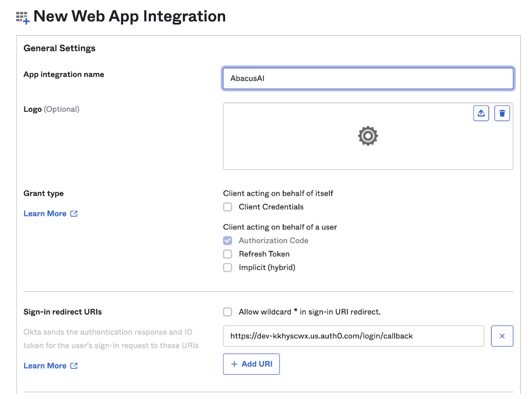
Task: Check the Refresh Token grant type
Action: 227,254
